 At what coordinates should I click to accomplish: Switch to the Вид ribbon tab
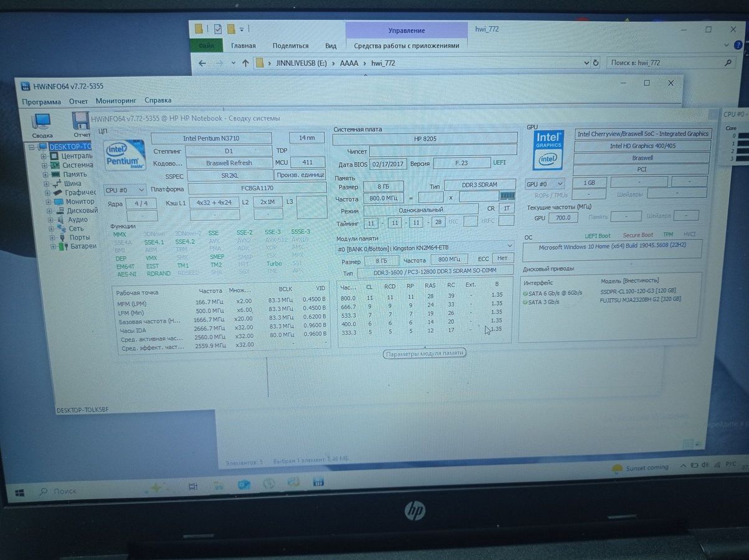pyautogui.click(x=331, y=46)
